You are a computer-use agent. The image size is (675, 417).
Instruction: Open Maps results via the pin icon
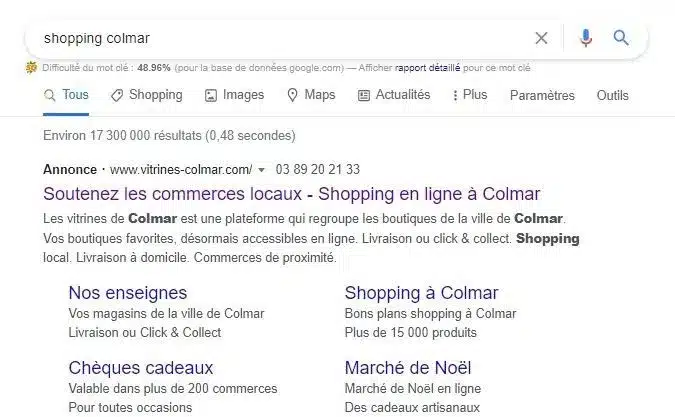pos(293,95)
